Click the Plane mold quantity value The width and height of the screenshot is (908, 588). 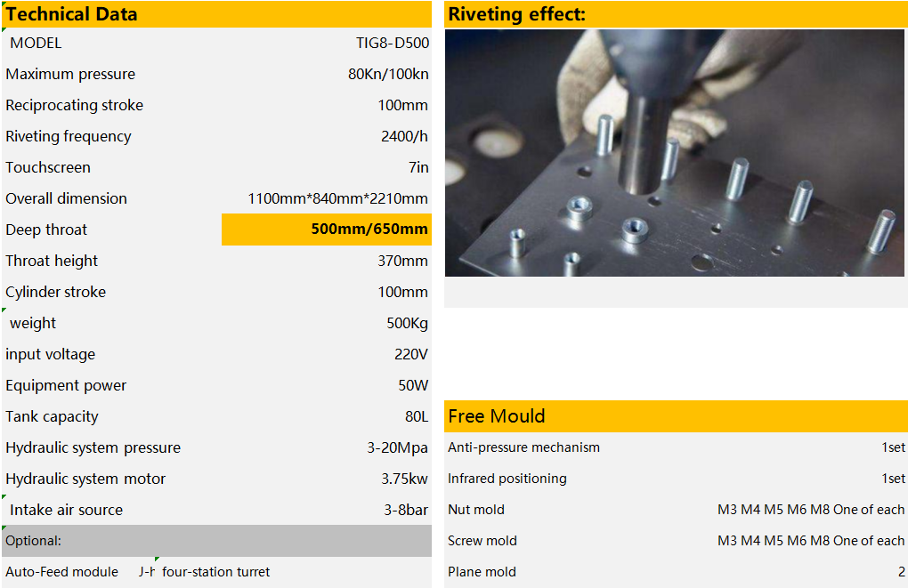point(901,572)
